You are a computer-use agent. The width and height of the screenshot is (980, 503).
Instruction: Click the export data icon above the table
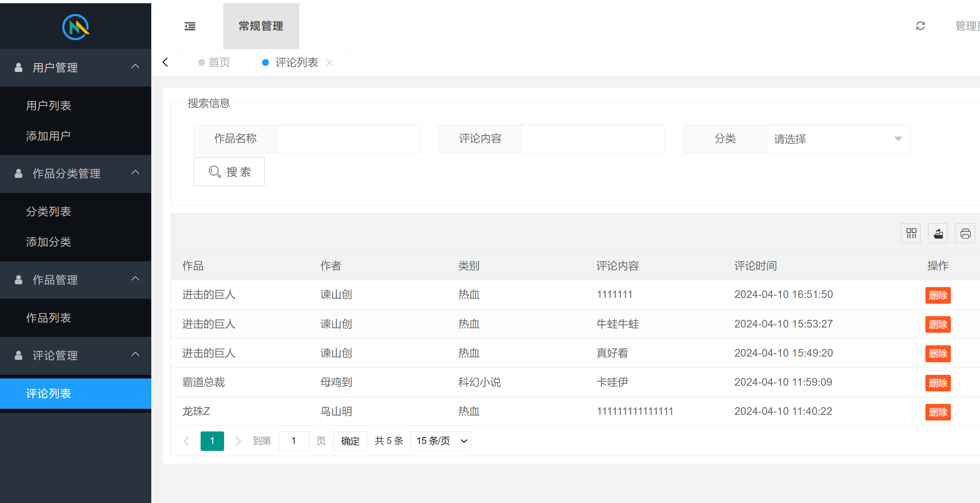pyautogui.click(x=938, y=233)
